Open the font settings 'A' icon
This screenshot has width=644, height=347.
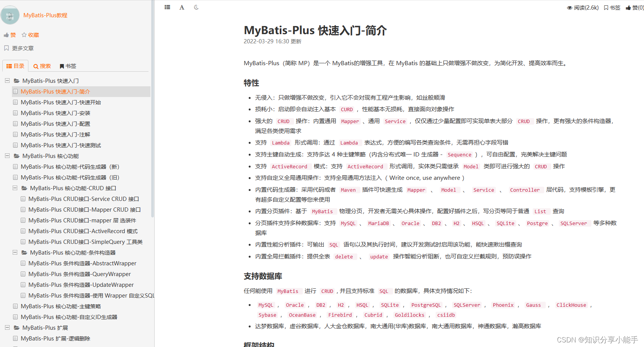click(182, 7)
